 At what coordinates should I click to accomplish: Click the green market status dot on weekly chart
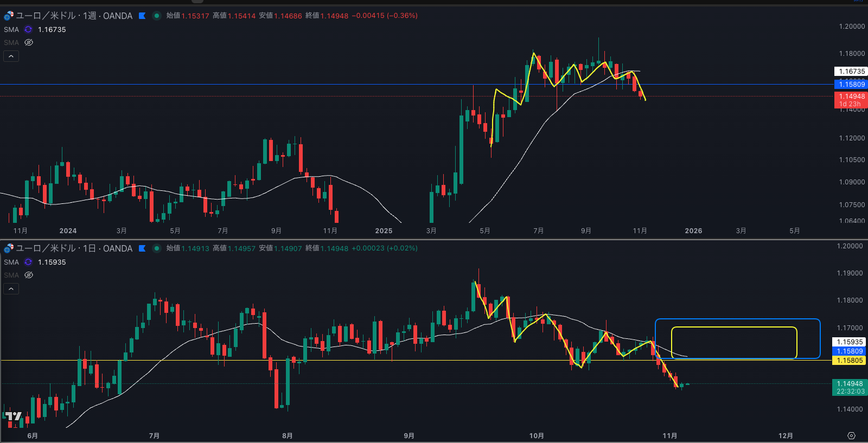(157, 16)
